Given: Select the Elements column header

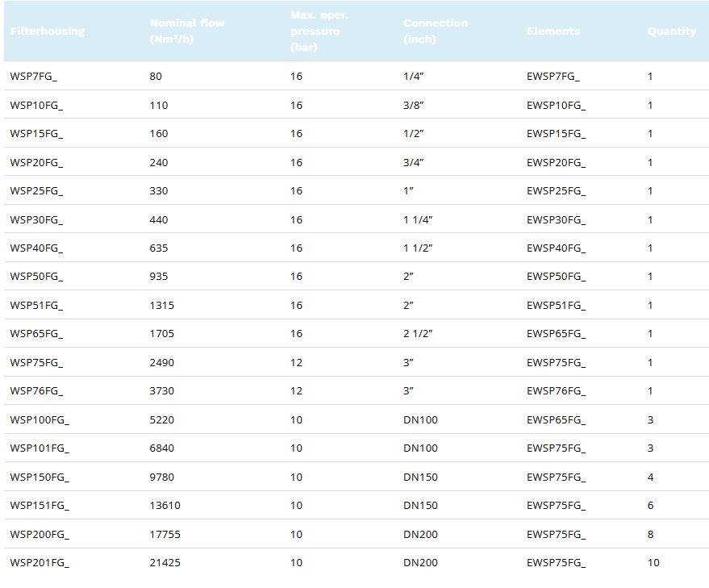Looking at the screenshot, I should coord(553,31).
